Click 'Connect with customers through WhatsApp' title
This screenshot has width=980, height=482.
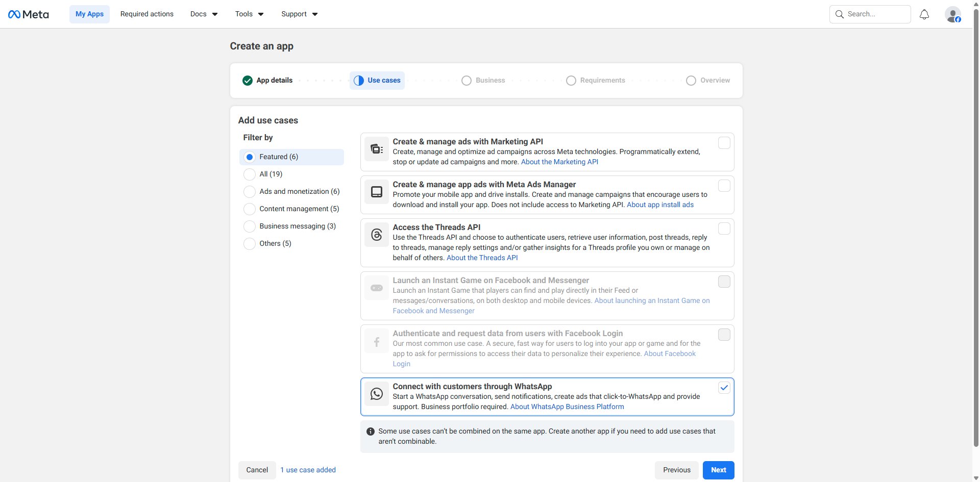point(472,387)
